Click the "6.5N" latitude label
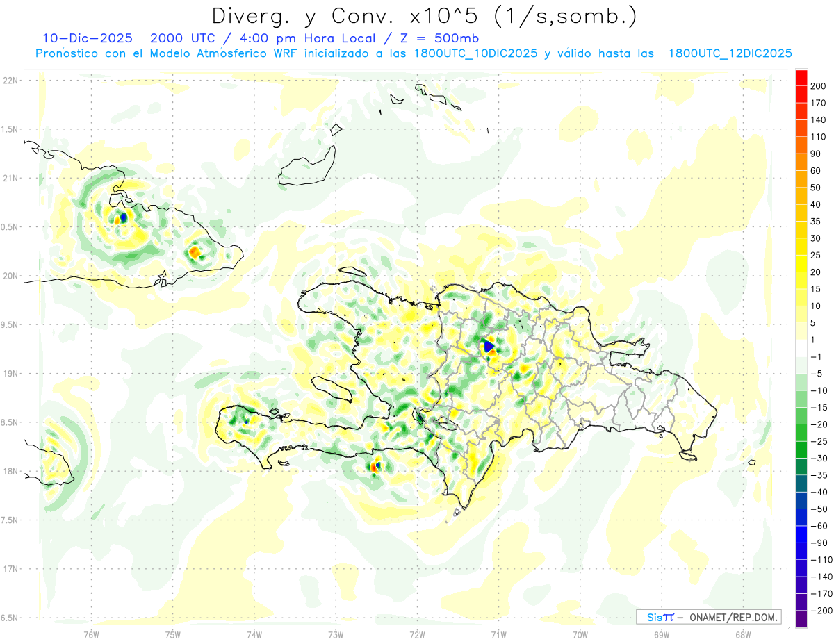This screenshot has width=834, height=644. click(x=10, y=618)
